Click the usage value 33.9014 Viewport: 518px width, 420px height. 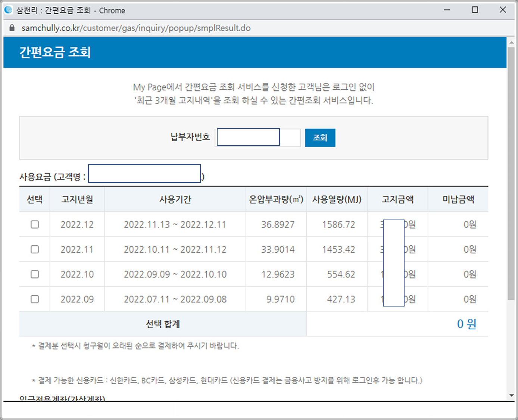[278, 249]
